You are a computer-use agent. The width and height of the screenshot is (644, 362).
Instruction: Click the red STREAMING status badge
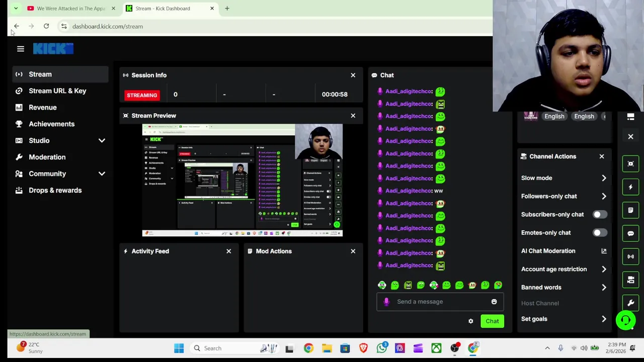click(x=142, y=95)
